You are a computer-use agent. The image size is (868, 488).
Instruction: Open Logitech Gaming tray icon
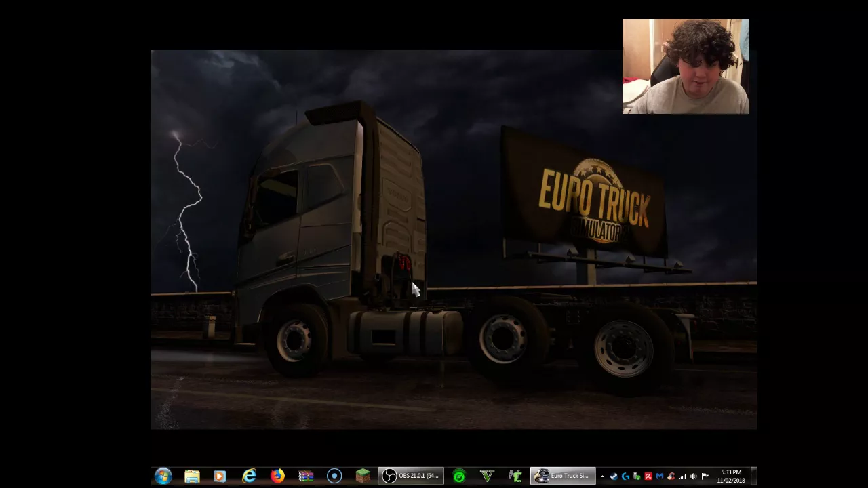pos(625,476)
